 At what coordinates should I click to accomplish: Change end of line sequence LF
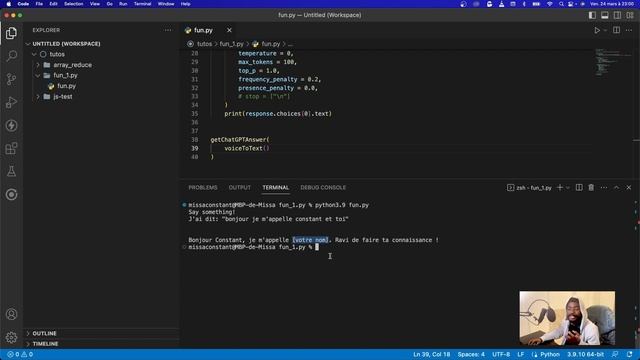click(x=520, y=354)
